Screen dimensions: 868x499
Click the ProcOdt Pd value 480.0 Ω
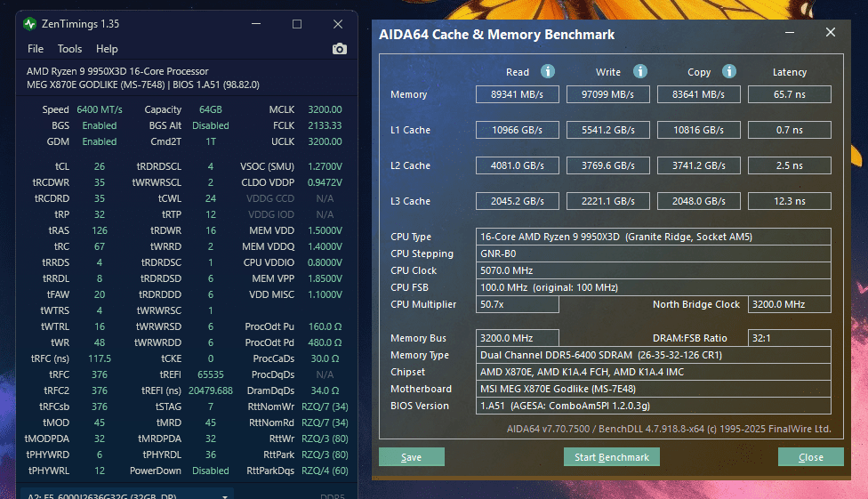[325, 342]
